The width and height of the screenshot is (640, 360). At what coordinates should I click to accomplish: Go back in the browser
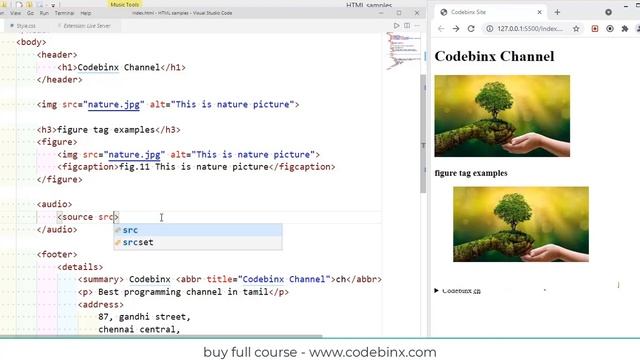(441, 29)
